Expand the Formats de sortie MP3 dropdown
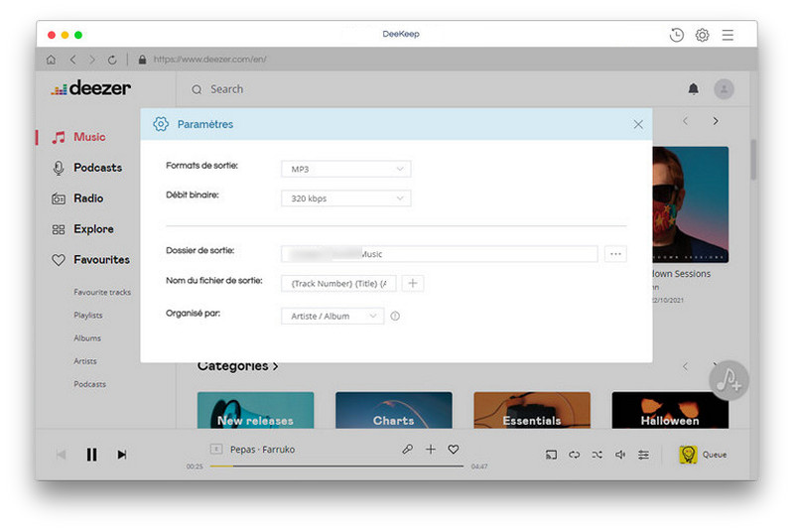This screenshot has height=532, width=794. tap(345, 169)
